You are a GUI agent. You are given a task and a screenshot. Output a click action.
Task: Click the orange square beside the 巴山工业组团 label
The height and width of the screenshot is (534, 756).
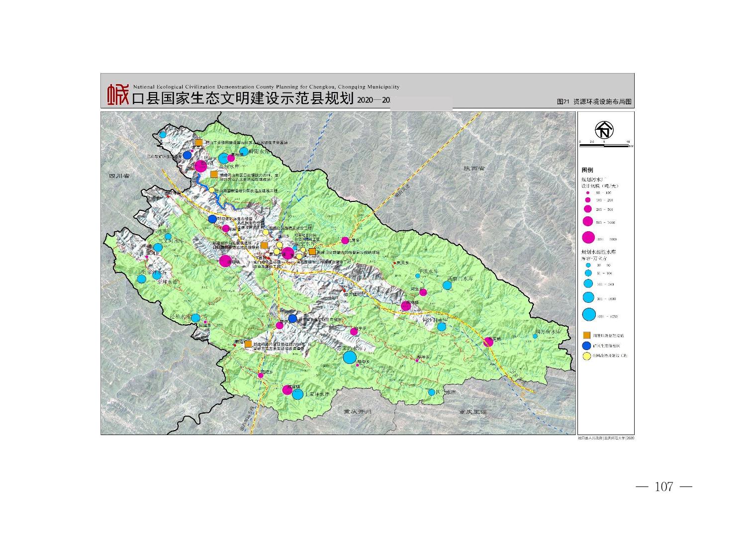(198, 143)
